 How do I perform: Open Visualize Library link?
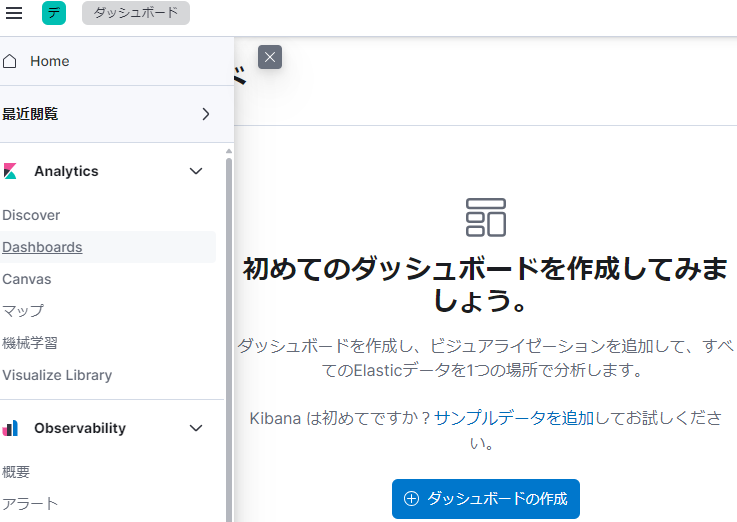57,375
